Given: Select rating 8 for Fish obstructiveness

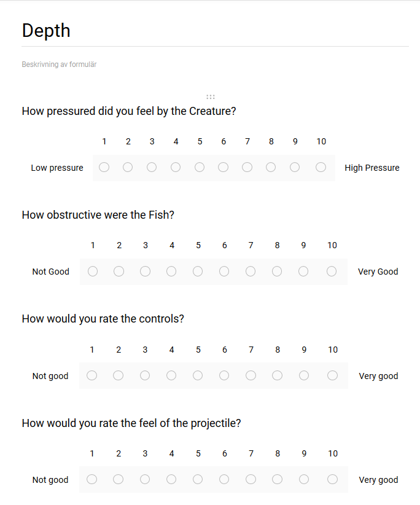Looking at the screenshot, I should (277, 272).
